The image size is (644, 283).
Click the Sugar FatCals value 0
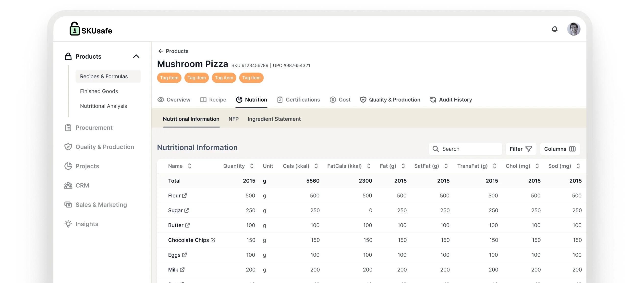coord(370,210)
